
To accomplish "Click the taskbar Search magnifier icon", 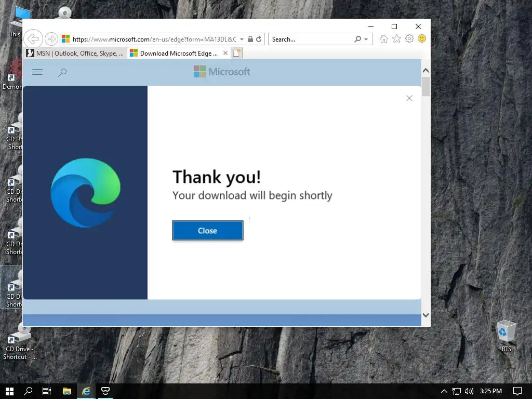I will 28,391.
